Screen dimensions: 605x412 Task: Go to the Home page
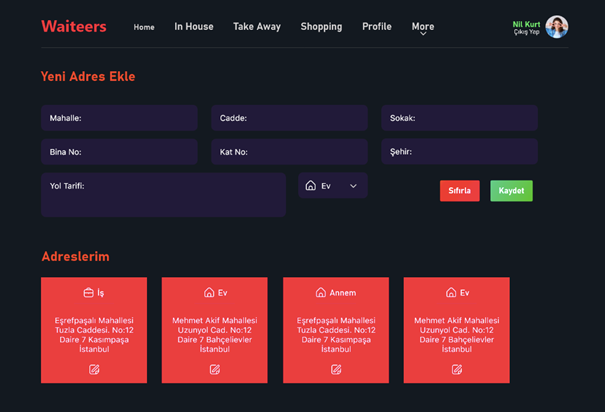click(144, 27)
